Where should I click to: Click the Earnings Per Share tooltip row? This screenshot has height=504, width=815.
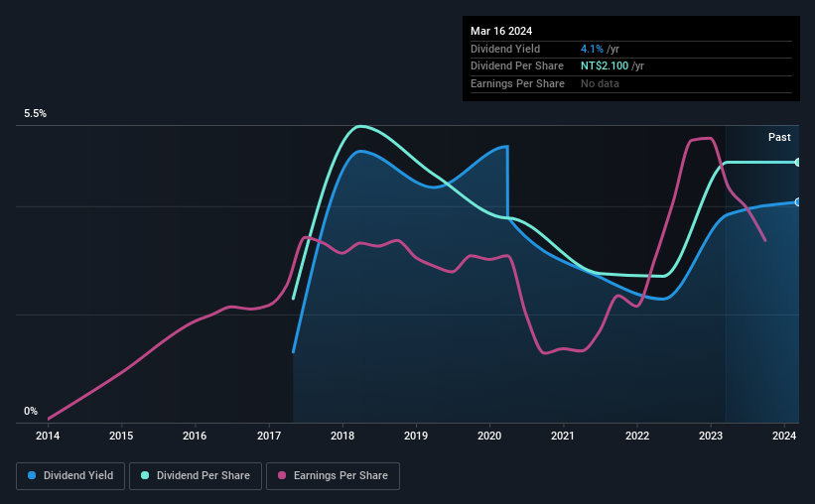point(631,83)
